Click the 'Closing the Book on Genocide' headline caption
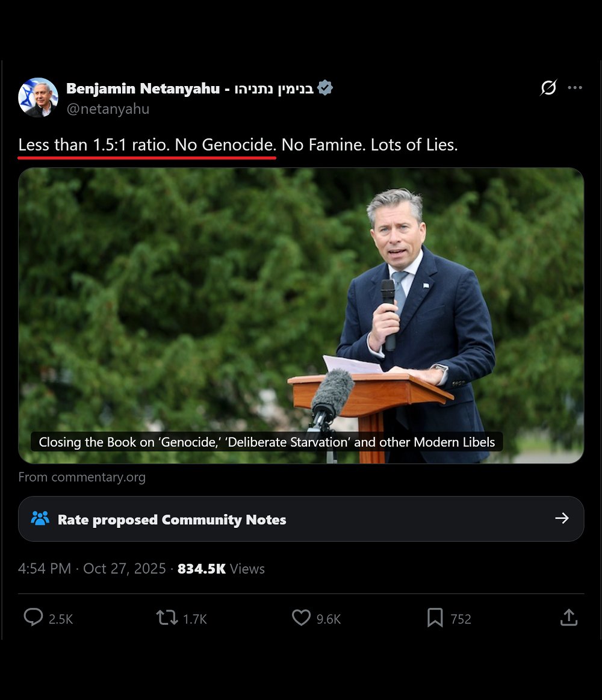 [x=267, y=442]
